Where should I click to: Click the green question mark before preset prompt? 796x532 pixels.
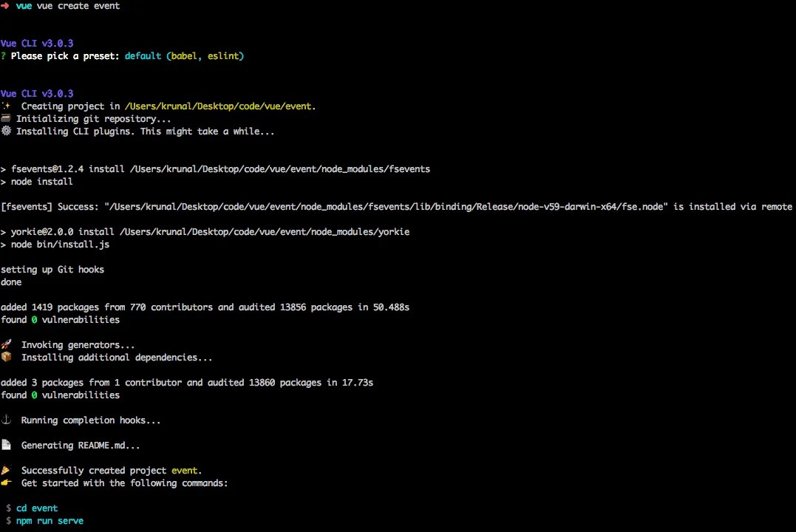coord(4,56)
